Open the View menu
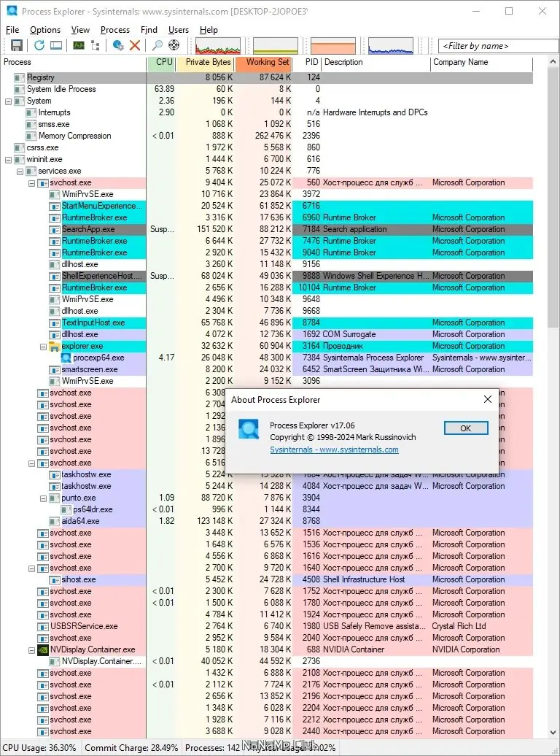Screen dimensions: 560x756 80,30
